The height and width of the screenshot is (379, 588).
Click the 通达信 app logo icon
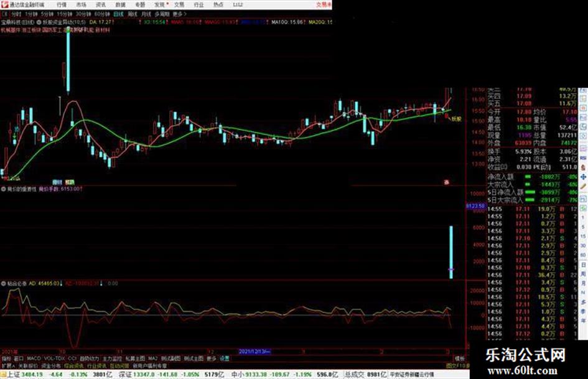(x=4, y=4)
